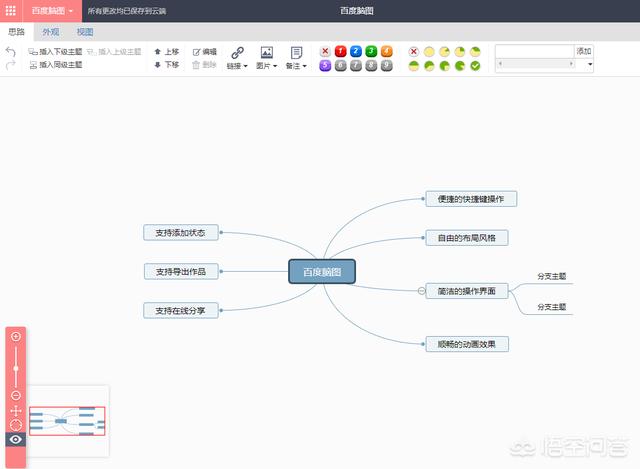
Task: Click the locate root node icon
Action: [16, 425]
